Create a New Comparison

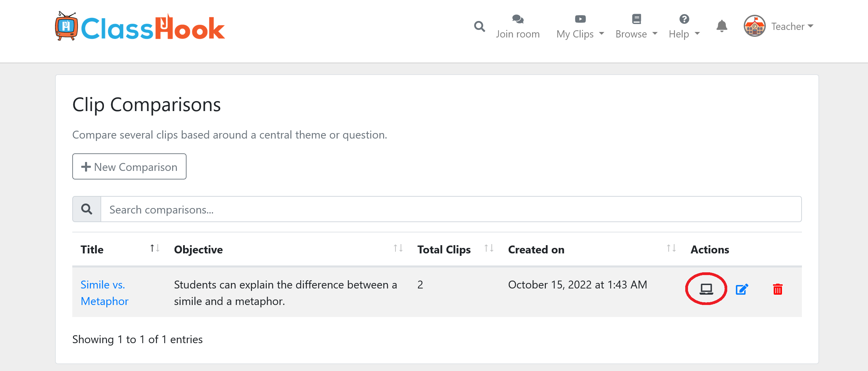point(129,166)
